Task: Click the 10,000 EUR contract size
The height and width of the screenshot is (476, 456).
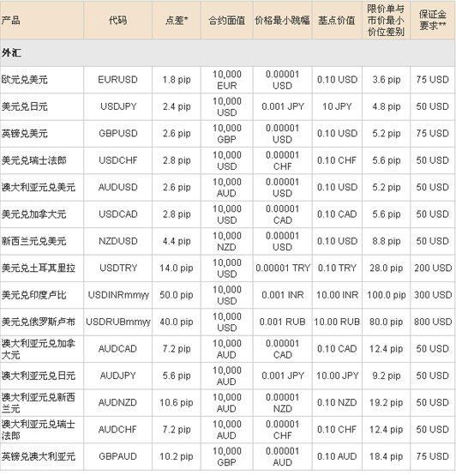Action: (x=227, y=80)
